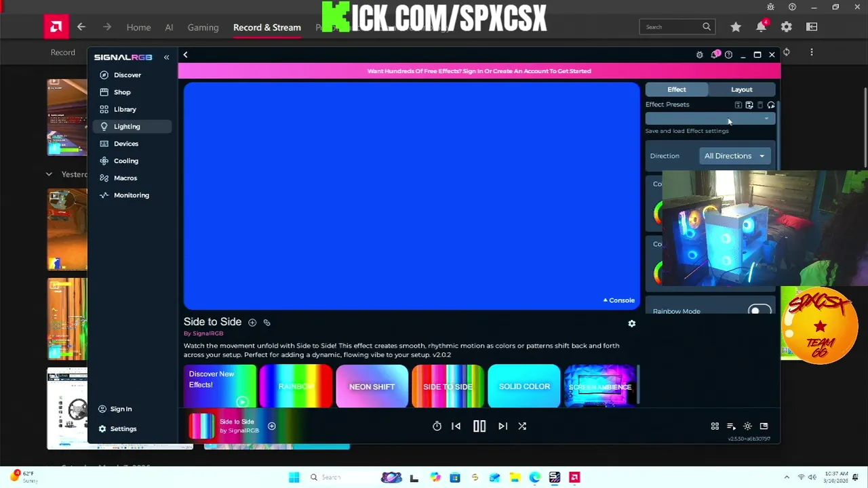This screenshot has width=868, height=488.
Task: Open the SignalRGB help icon
Action: click(728, 55)
